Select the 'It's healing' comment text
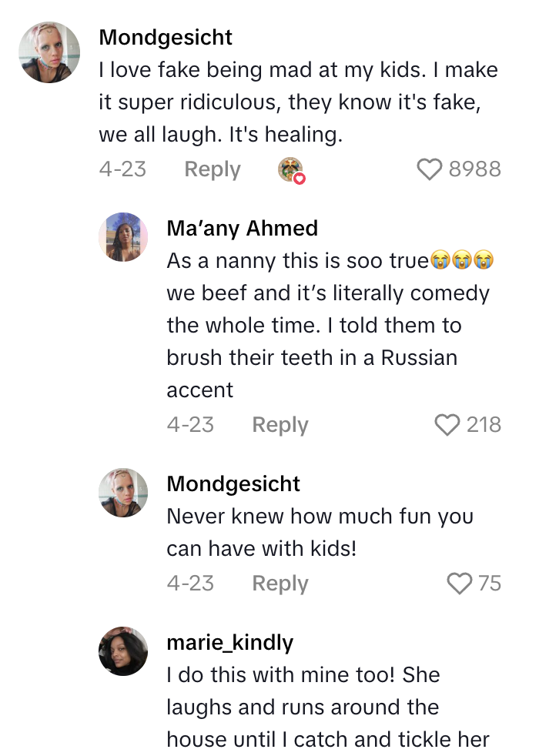Image resolution: width=539 pixels, height=756 pixels. point(298,102)
